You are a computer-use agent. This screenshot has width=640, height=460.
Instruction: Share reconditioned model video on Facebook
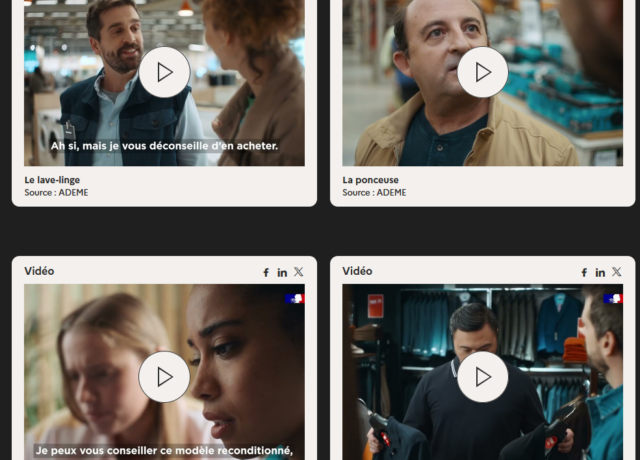266,272
